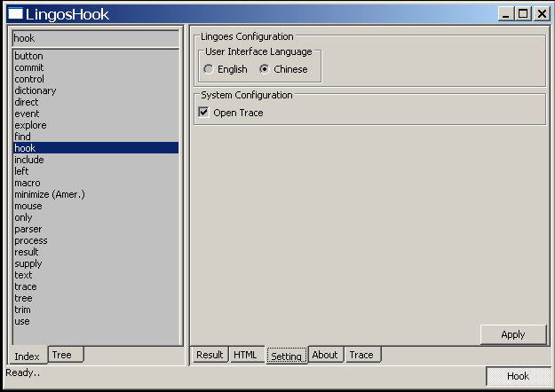
Task: Select 'explore' in the word list
Action: (x=96, y=125)
